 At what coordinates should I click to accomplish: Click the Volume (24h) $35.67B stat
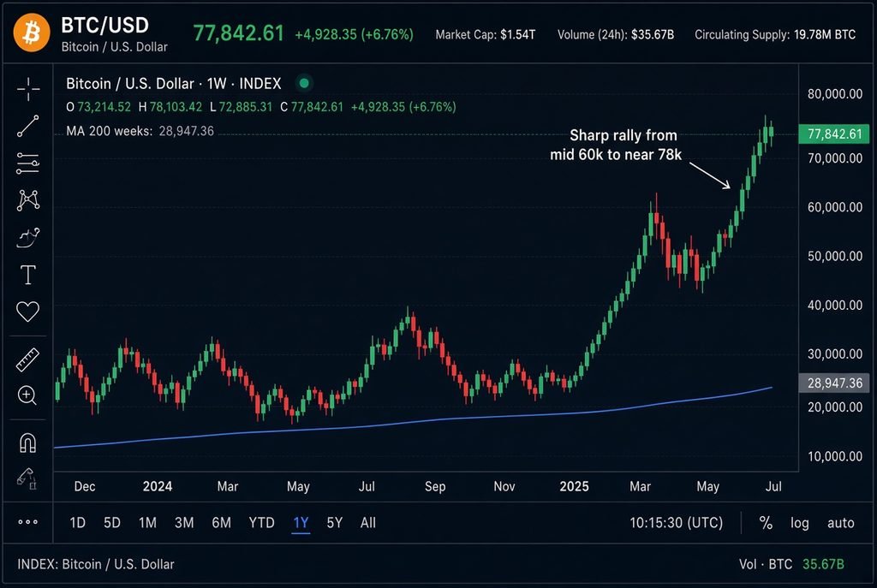pos(616,34)
